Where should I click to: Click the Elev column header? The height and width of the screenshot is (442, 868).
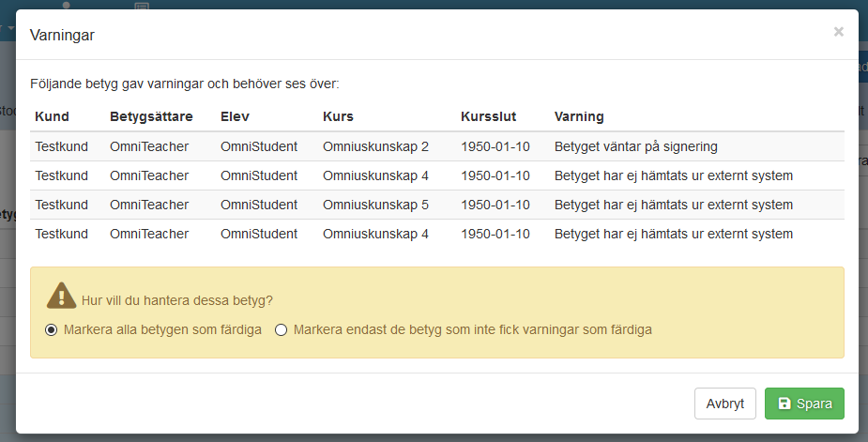[x=236, y=117]
